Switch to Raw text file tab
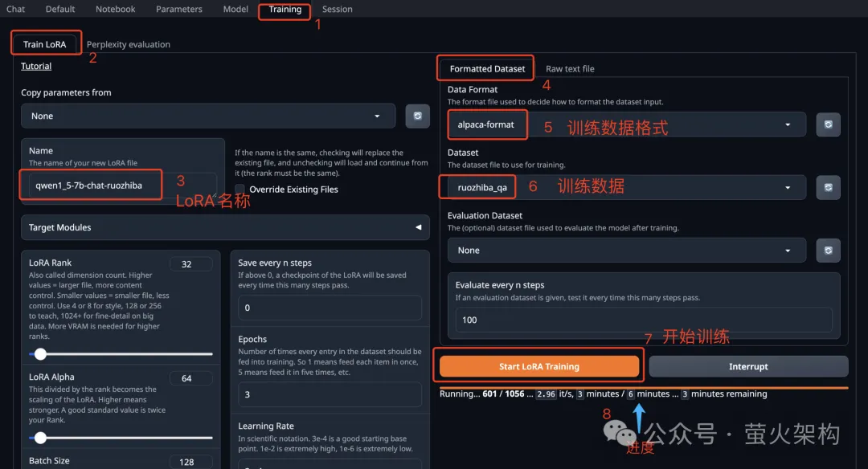The image size is (868, 469). point(570,68)
